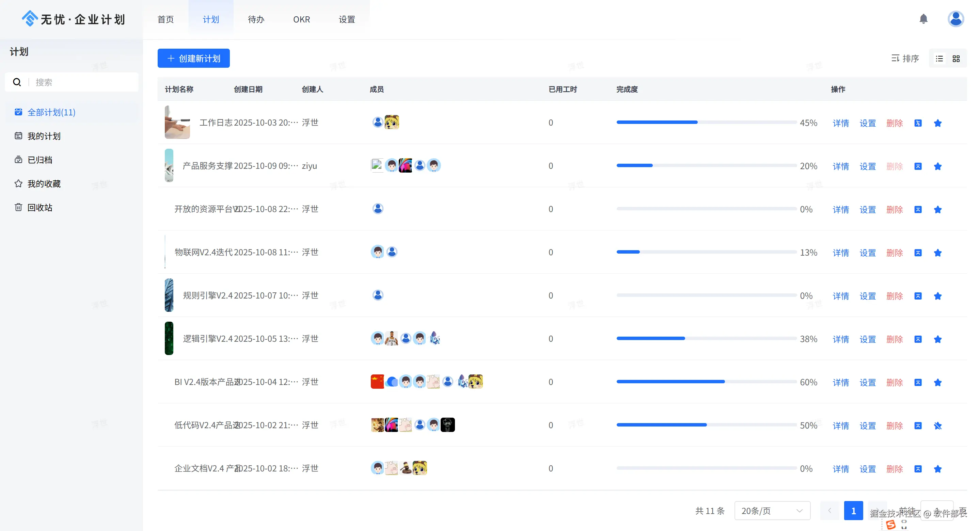Click the 60% progress bar of BI V2.4
The width and height of the screenshot is (980, 531).
[706, 382]
